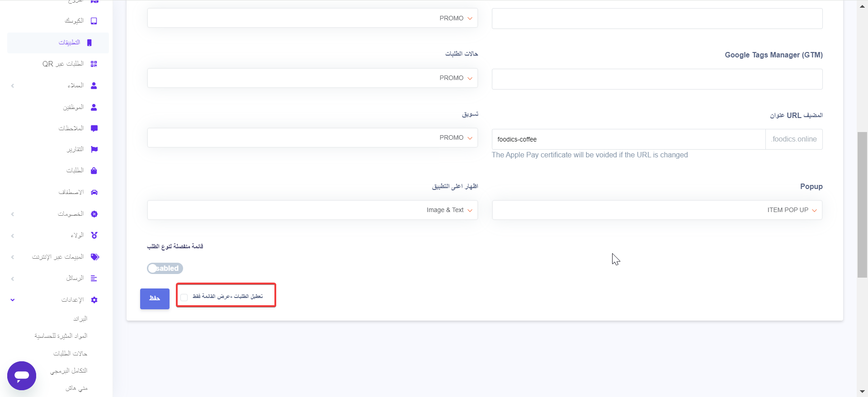Viewport: 868px width, 397px height.
Task: Open the chat support bubble widget
Action: [x=22, y=375]
